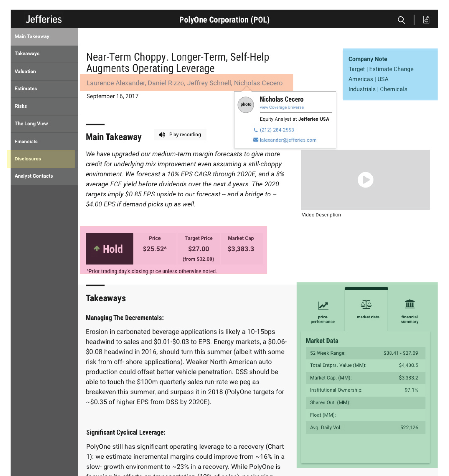Image resolution: width=449 pixels, height=476 pixels.
Task: Click Shares Out. (MM) row
Action: tap(365, 403)
